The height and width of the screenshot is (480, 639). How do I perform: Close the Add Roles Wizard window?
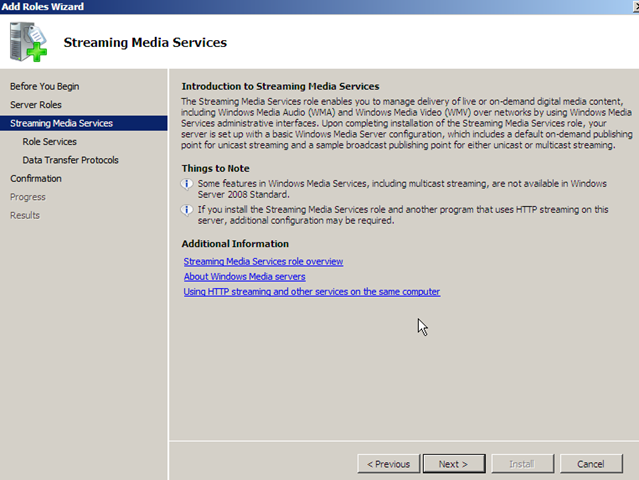[x=636, y=7]
